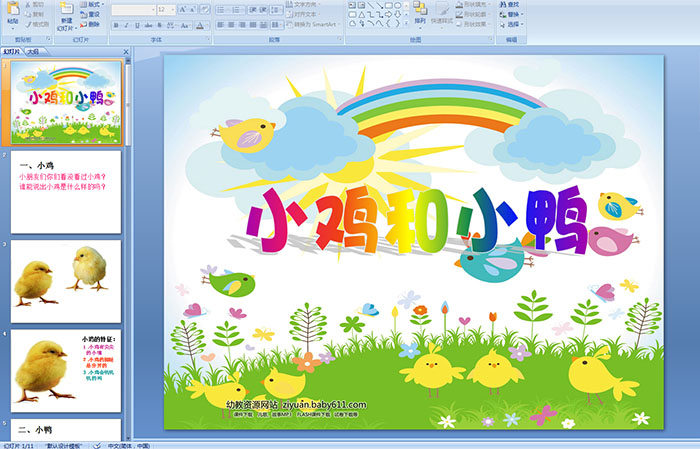Expand the shapes gallery More arrow
Screen dimensions: 700x449
click(x=406, y=23)
